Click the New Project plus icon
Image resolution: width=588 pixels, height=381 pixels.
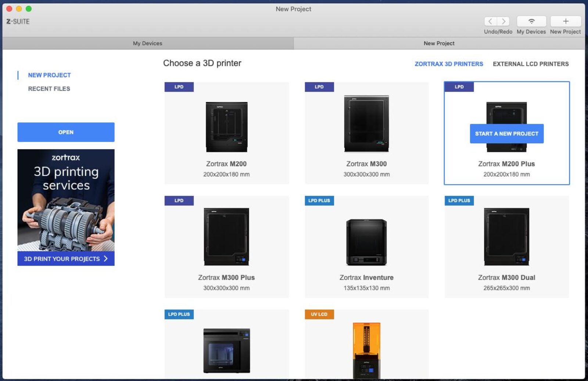pos(566,21)
